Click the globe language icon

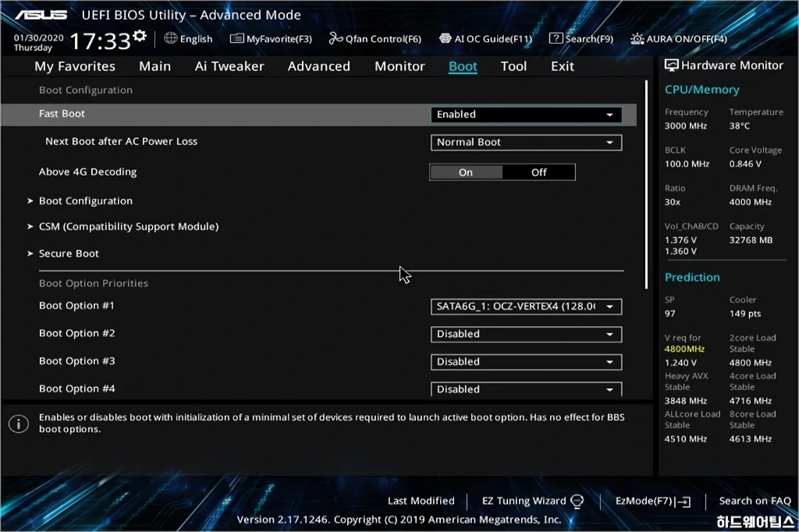pos(171,38)
